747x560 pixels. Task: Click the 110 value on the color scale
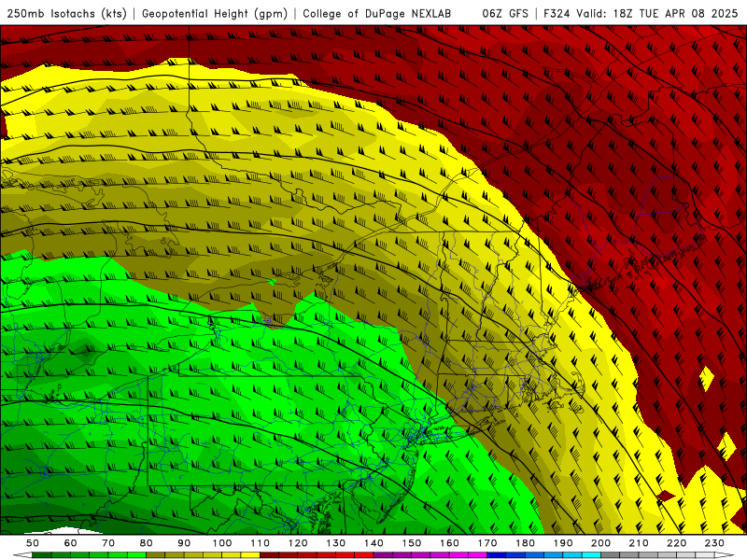261,543
